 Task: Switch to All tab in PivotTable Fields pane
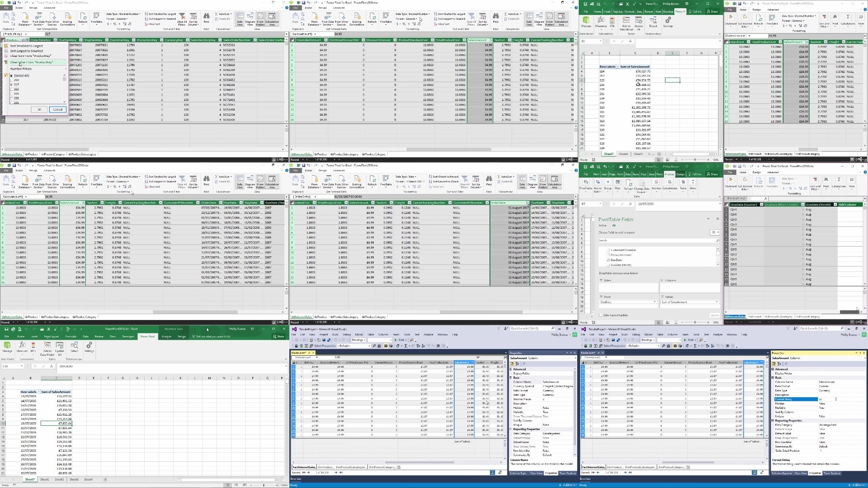point(614,225)
